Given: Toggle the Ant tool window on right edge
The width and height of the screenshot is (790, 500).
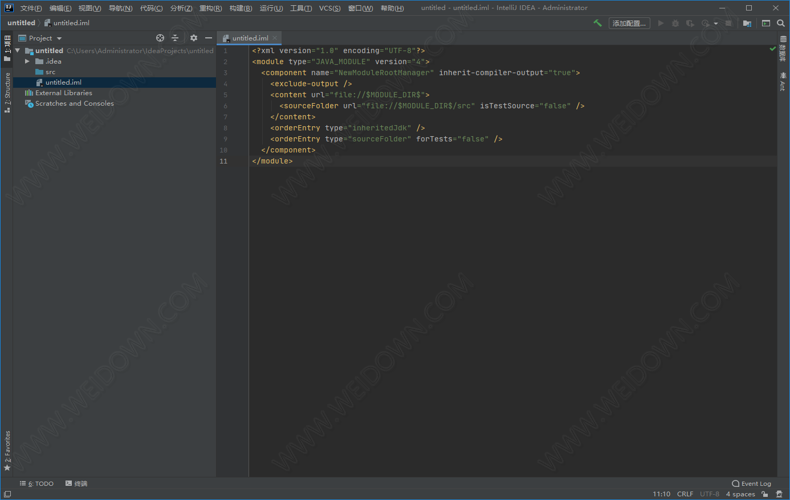Looking at the screenshot, I should (x=783, y=82).
